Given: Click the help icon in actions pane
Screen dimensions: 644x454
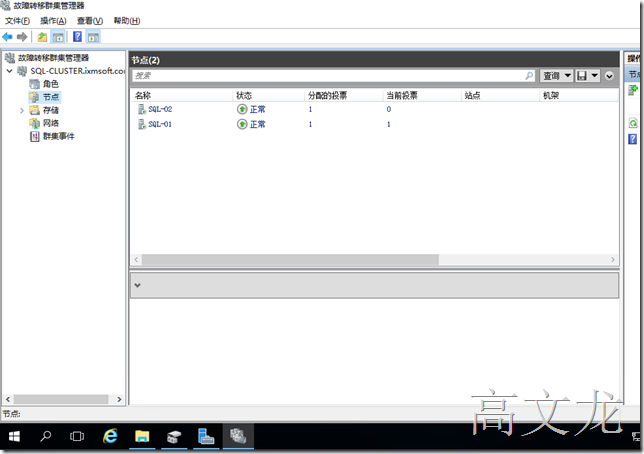Looking at the screenshot, I should coord(632,139).
